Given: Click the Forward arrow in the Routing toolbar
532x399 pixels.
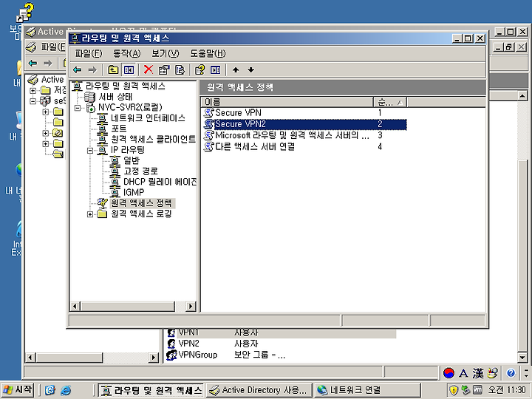Looking at the screenshot, I should click(x=92, y=70).
